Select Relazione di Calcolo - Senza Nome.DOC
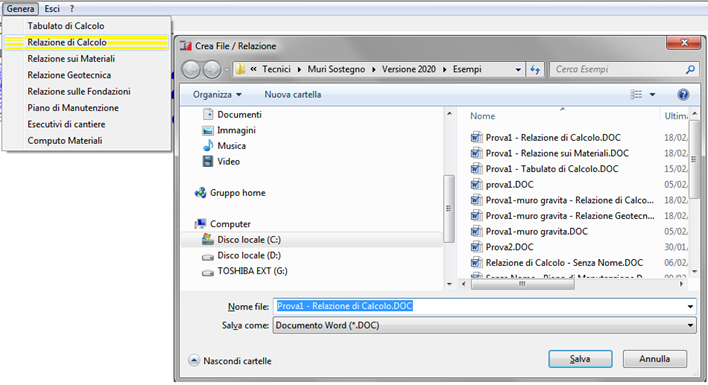Screen dimensions: 708x385 tap(564, 263)
